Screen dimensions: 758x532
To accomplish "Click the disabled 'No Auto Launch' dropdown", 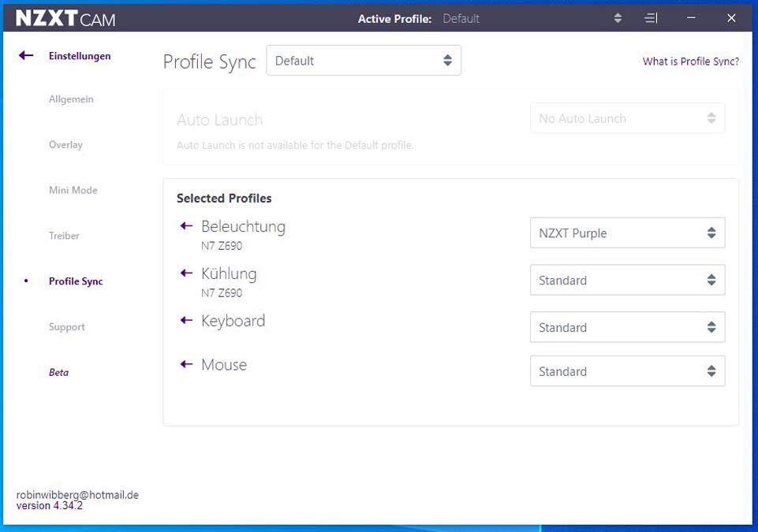I will tap(628, 118).
